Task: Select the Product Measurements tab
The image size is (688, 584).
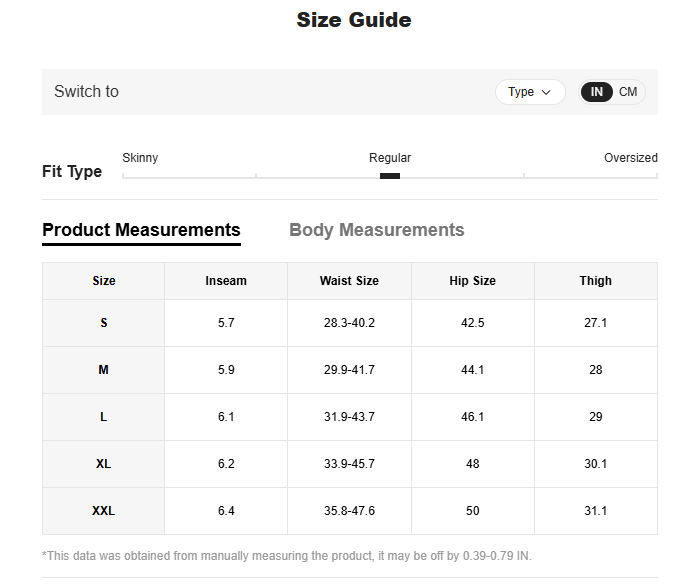Action: pyautogui.click(x=141, y=230)
